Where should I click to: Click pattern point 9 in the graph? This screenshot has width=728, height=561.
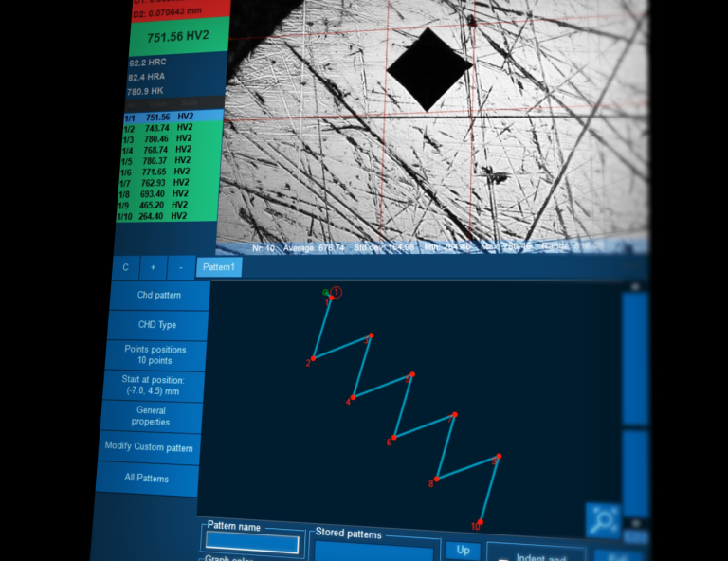[x=500, y=456]
